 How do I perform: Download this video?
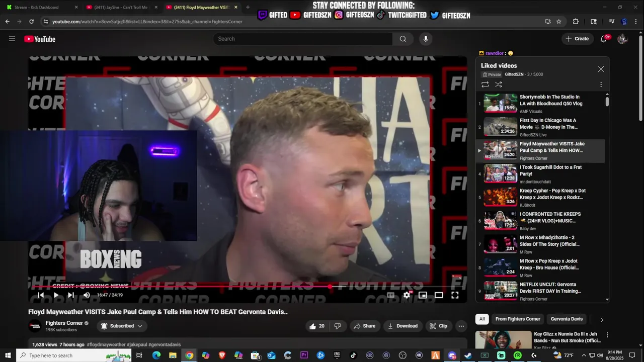[x=403, y=326]
